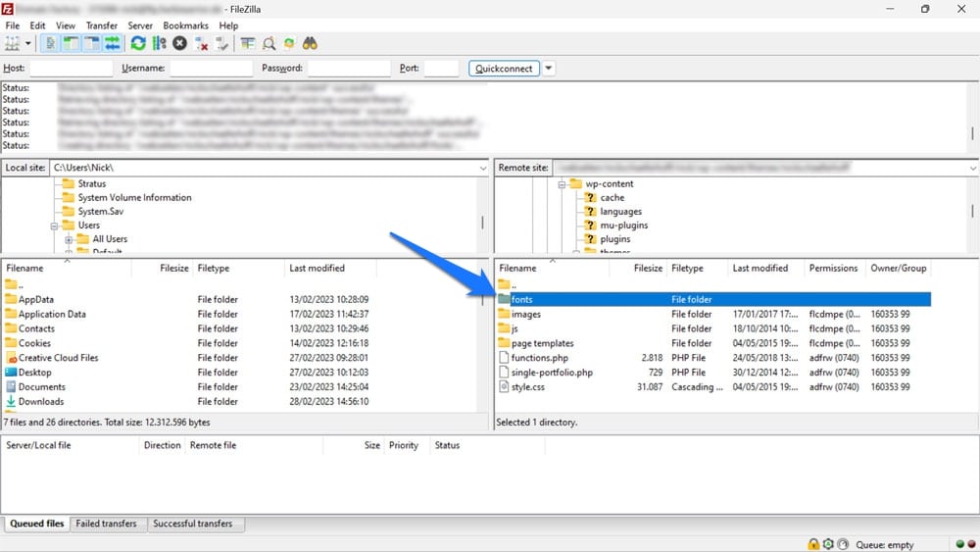Select functions.php in the remote file list
Viewport: 980px width, 552px height.
pyautogui.click(x=540, y=358)
